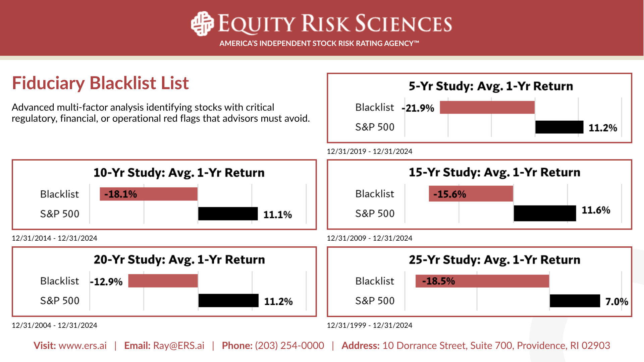Click the phone number (203) 254-0000
The height and width of the screenshot is (362, 644).
289,346
